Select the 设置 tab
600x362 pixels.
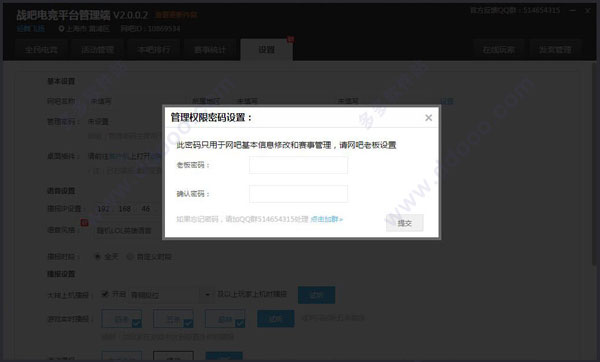[266, 50]
